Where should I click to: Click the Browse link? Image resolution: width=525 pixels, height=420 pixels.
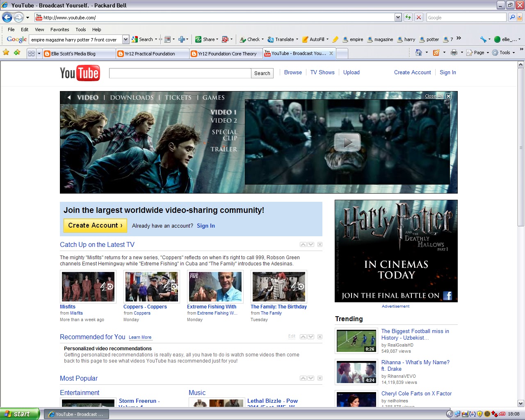(x=293, y=72)
